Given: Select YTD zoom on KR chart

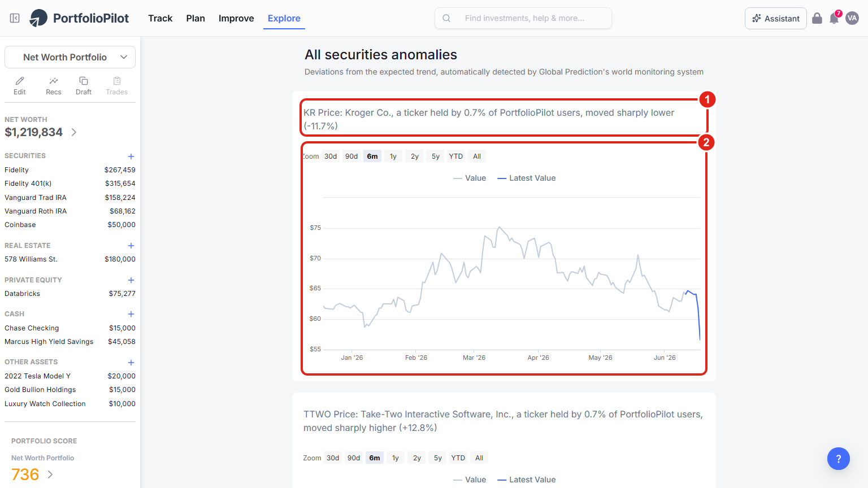Looking at the screenshot, I should pos(456,156).
